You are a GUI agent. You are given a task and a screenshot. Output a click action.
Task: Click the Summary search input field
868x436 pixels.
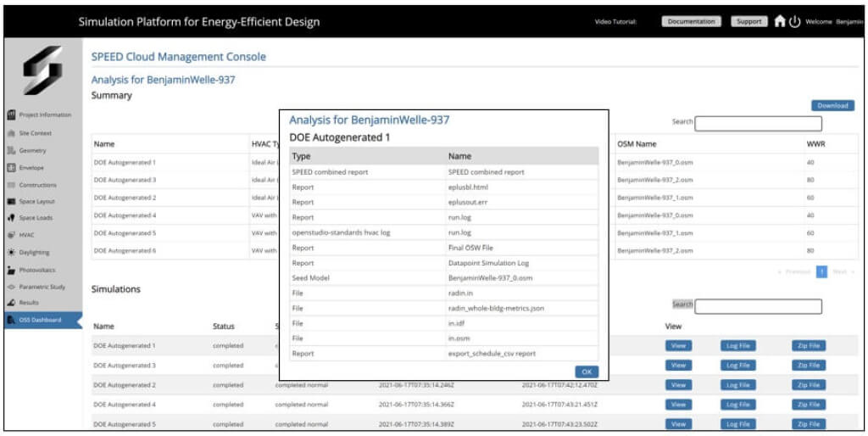click(x=758, y=122)
